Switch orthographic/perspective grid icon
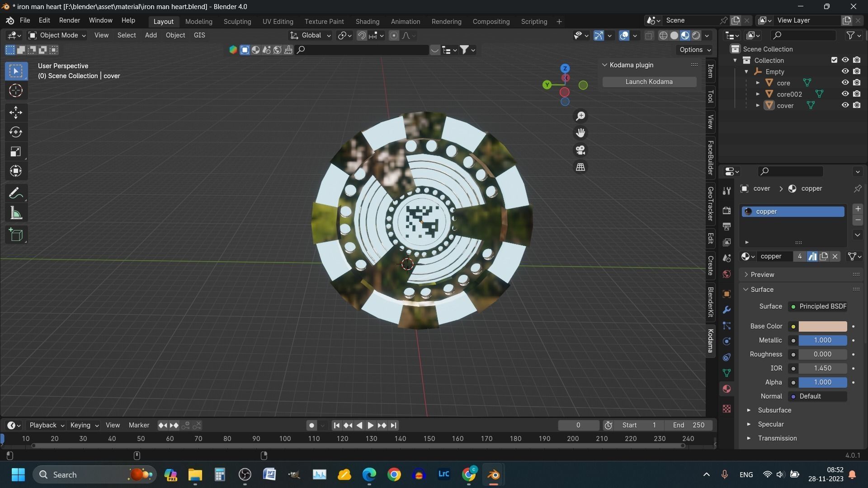Screen dimensions: 868x488 (x=580, y=167)
